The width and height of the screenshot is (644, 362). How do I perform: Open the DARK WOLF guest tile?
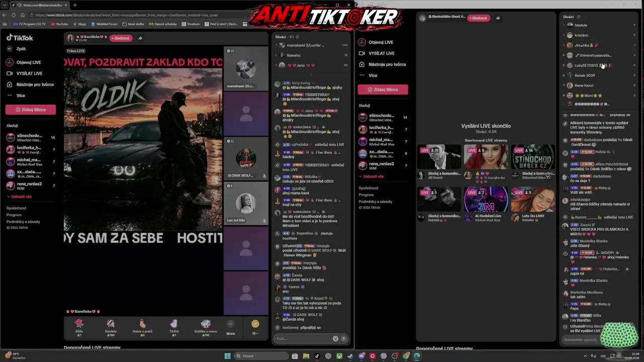point(246,159)
